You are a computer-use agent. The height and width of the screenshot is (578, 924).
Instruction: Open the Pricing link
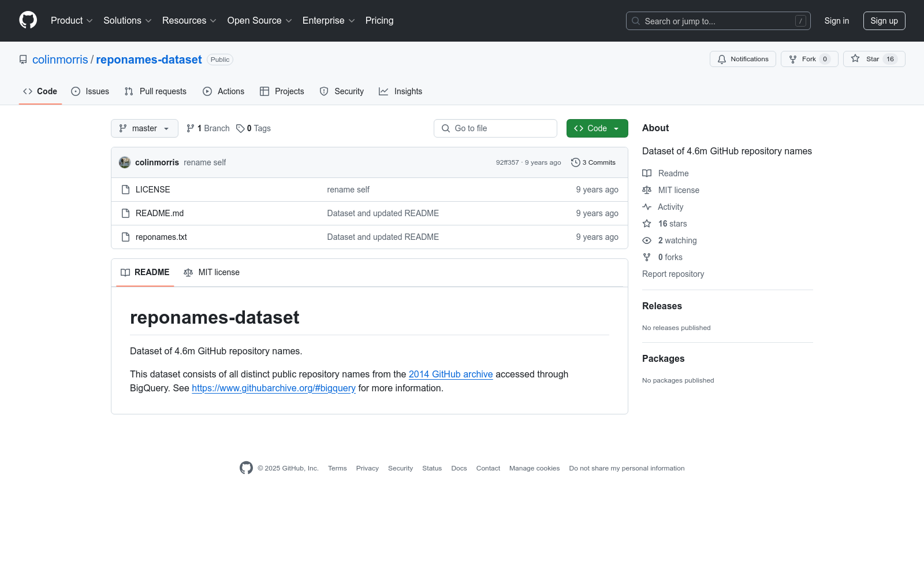pos(379,21)
